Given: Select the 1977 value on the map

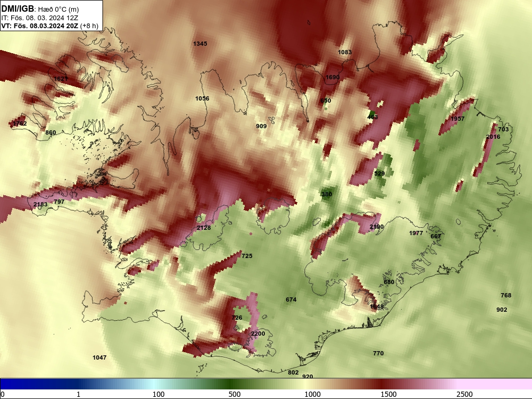Looking at the screenshot, I should pyautogui.click(x=416, y=233).
